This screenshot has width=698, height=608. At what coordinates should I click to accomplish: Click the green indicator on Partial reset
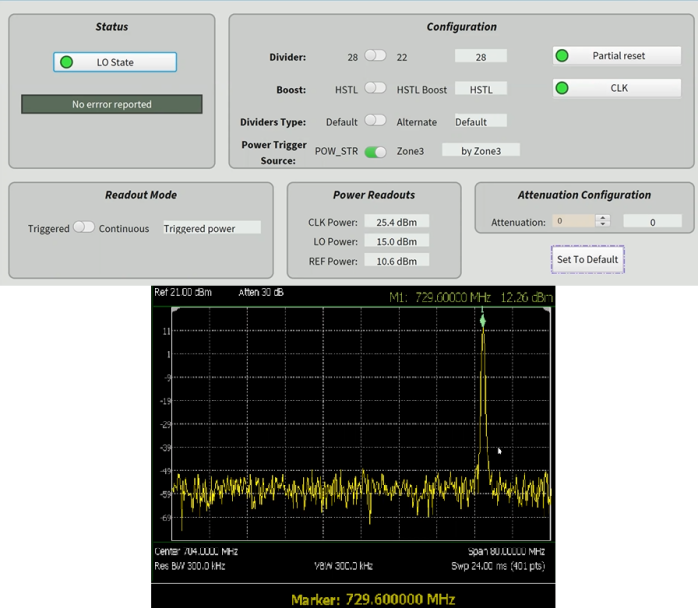coord(562,56)
